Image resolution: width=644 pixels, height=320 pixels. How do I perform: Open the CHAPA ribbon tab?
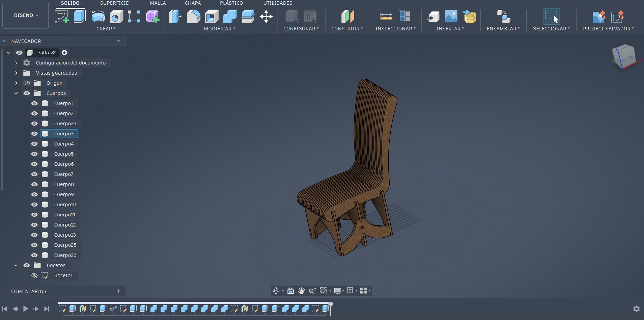pos(193,3)
